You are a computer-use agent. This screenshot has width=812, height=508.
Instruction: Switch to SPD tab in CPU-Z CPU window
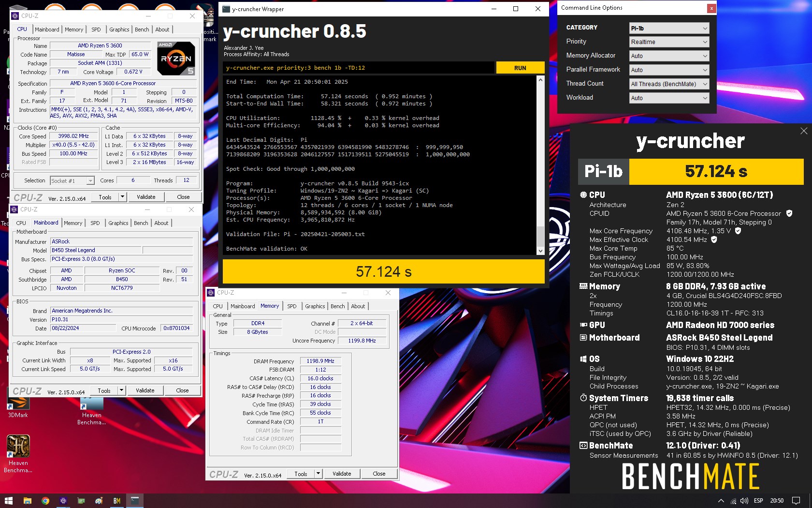click(x=96, y=30)
